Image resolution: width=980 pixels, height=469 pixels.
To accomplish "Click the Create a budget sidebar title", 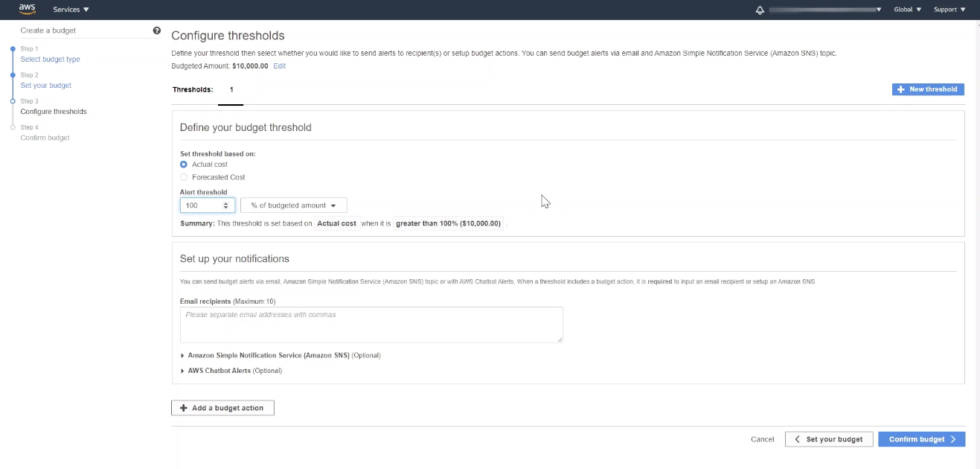I will point(48,31).
